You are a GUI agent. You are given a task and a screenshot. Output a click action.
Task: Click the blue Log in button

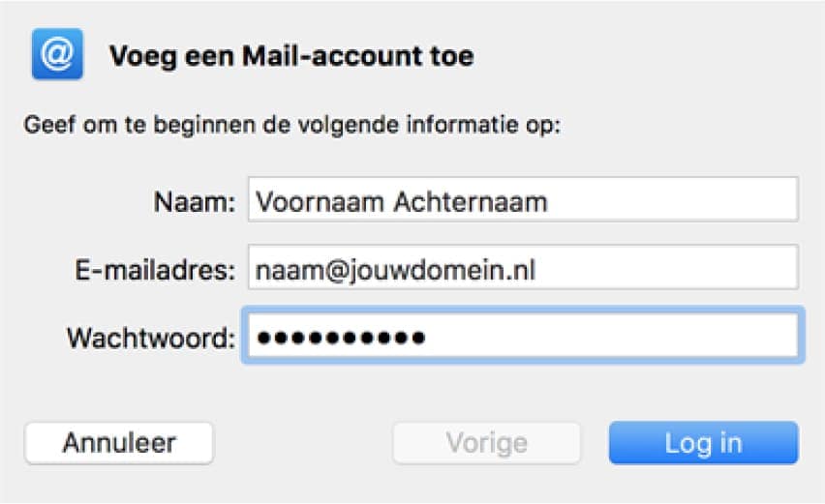(703, 444)
